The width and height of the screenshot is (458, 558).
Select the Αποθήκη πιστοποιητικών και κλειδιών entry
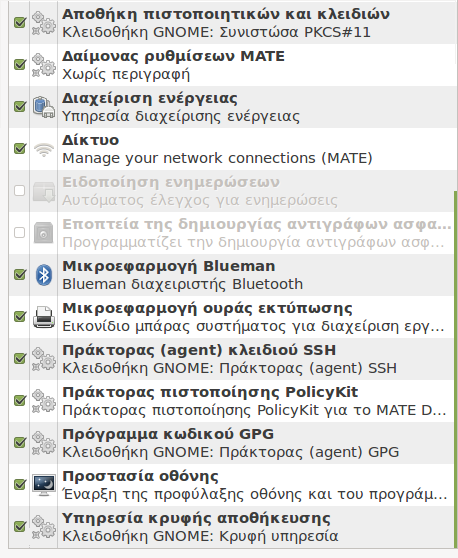(232, 23)
